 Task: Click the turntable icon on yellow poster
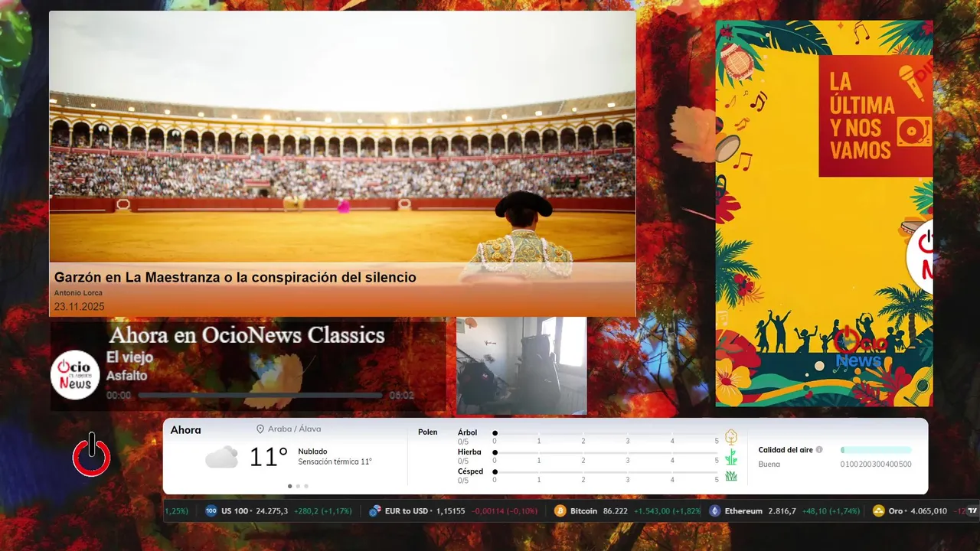point(914,132)
